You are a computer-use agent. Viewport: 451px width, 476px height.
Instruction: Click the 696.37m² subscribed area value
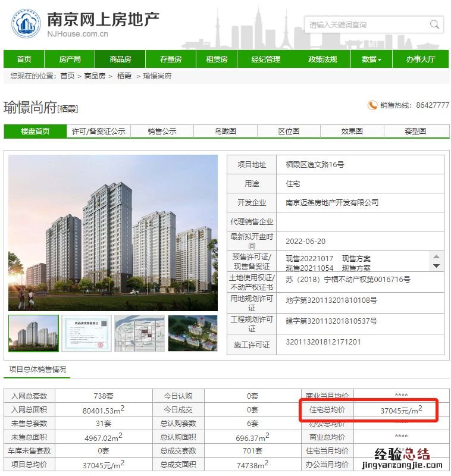(x=252, y=437)
